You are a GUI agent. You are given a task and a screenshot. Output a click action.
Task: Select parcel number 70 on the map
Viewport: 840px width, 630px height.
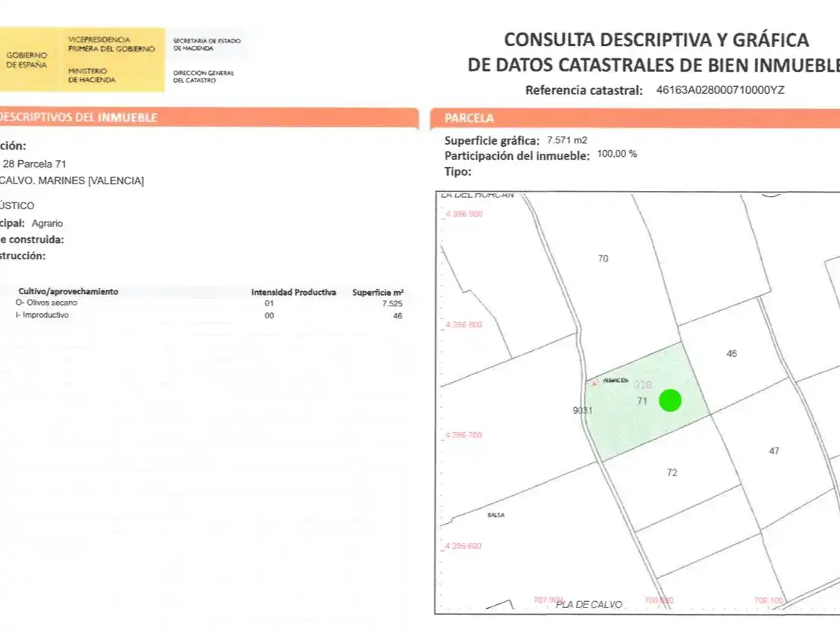coord(603,259)
